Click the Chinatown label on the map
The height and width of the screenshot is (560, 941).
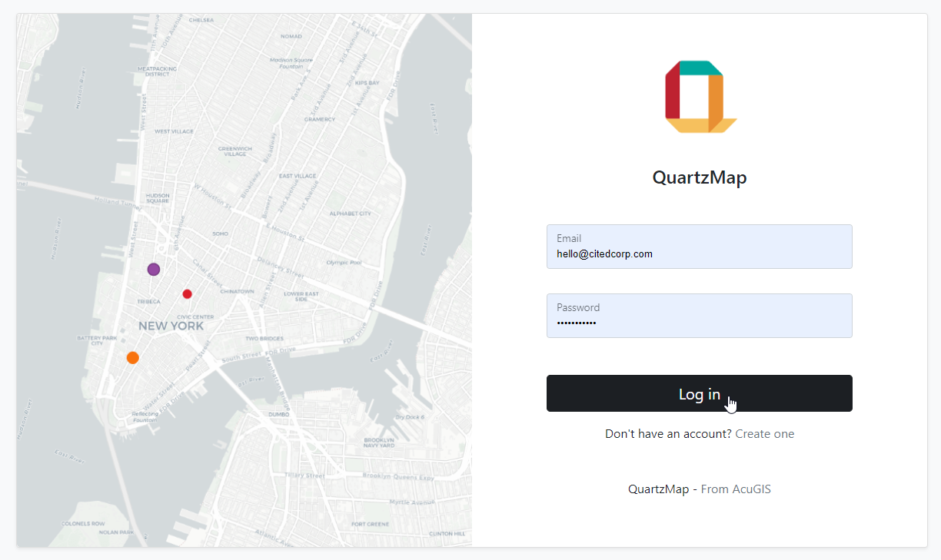tap(237, 292)
